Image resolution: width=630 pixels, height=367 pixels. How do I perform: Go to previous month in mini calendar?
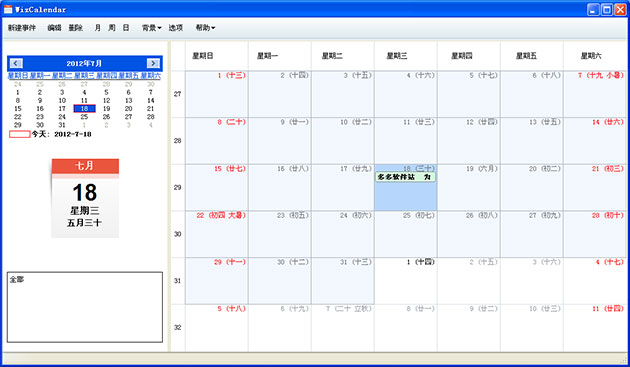pos(16,63)
